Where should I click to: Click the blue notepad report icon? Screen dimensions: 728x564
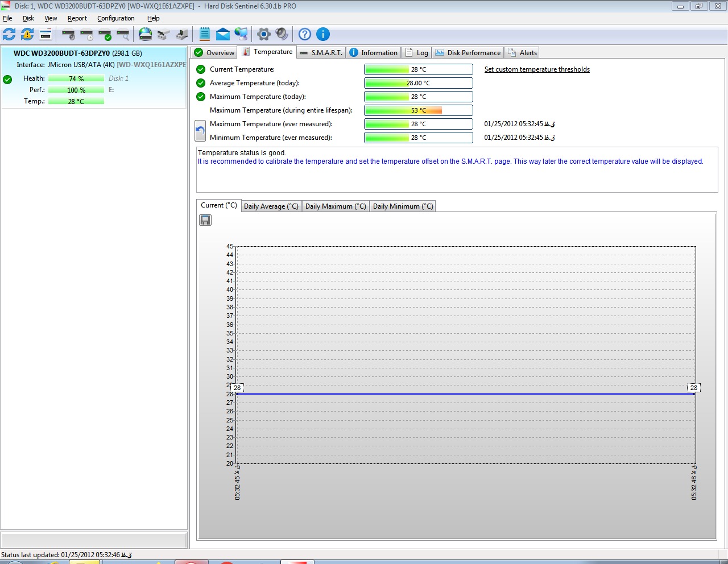205,35
